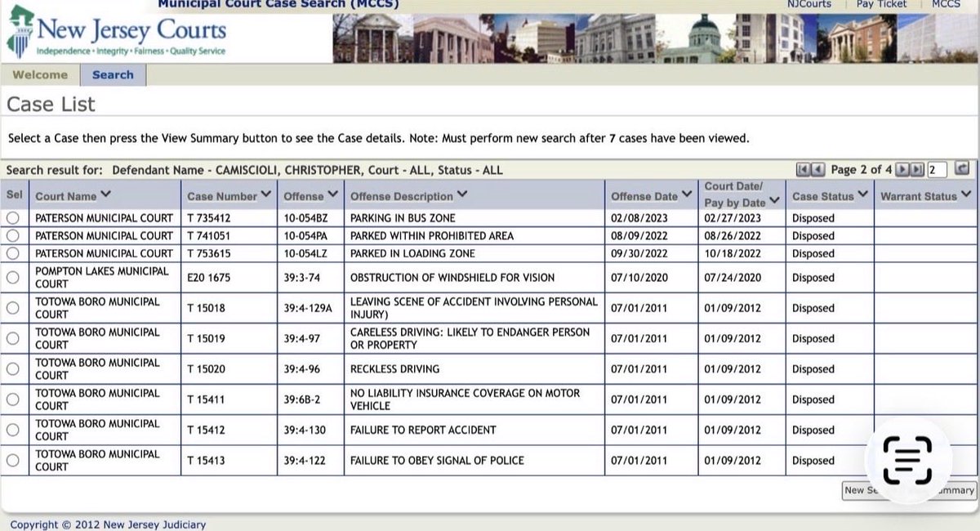
Task: Select the radio button for case T 15018
Action: pyautogui.click(x=12, y=308)
